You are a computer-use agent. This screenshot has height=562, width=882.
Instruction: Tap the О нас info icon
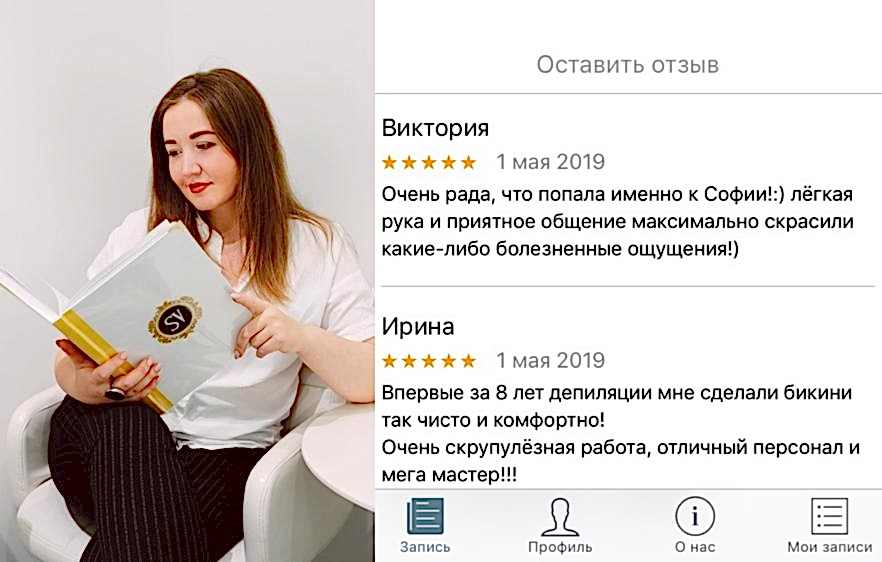pyautogui.click(x=695, y=516)
